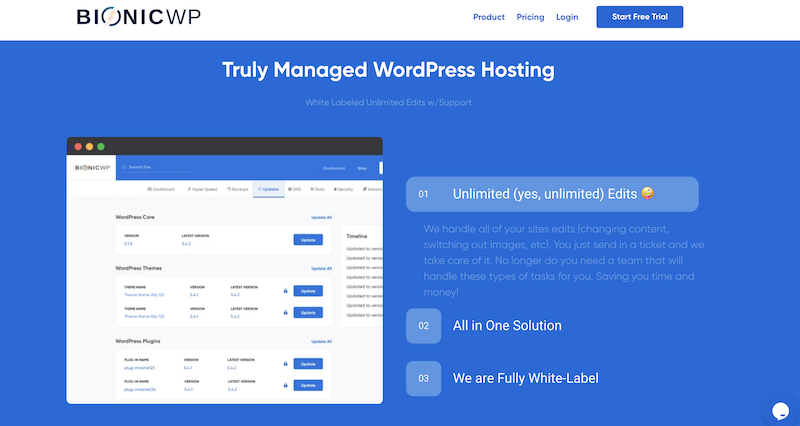This screenshot has height=426, width=800.
Task: Click the Search Site field in the dashboard preview
Action: [x=157, y=167]
